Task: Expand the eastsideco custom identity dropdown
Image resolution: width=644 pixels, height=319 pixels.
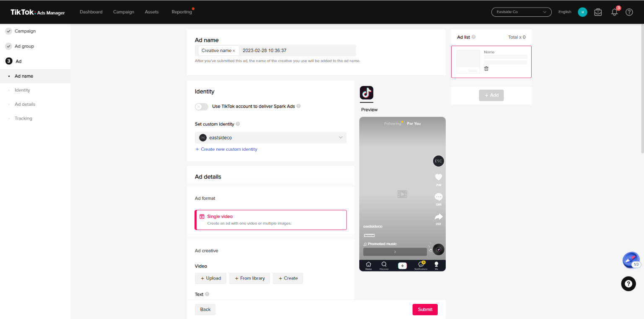Action: tap(271, 138)
